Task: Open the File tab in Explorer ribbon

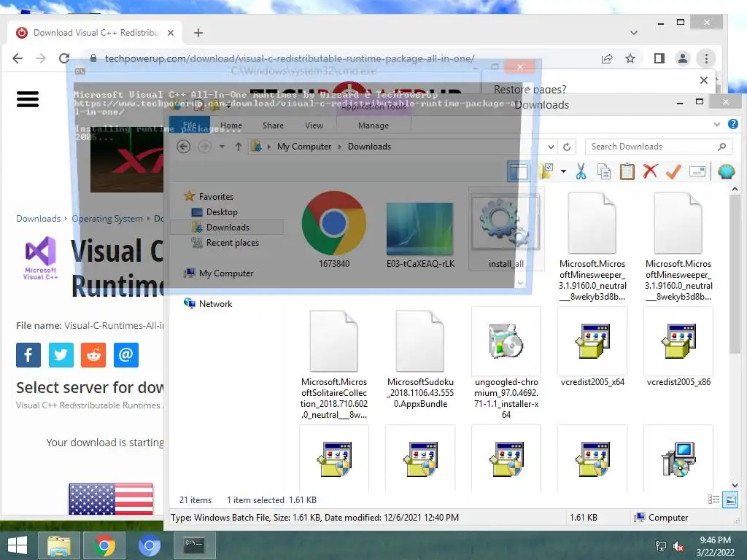Action: pyautogui.click(x=190, y=125)
